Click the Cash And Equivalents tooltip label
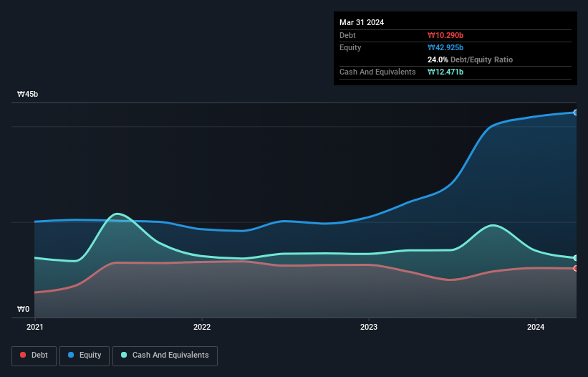The image size is (588, 377). [377, 72]
